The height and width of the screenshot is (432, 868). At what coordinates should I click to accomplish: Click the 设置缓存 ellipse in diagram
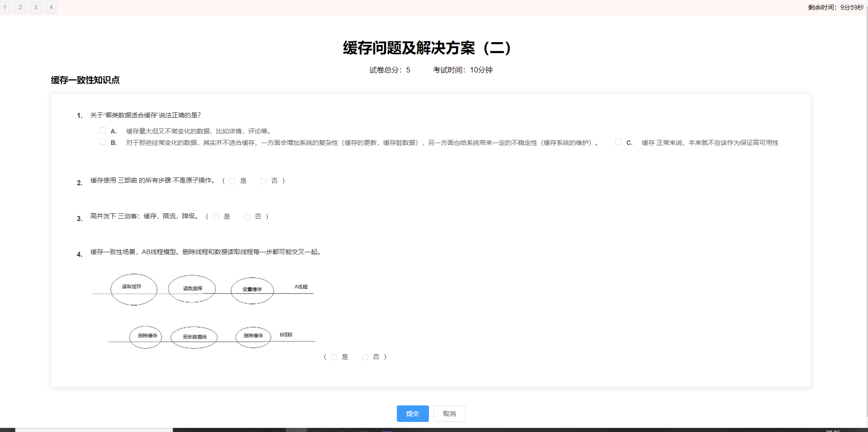click(x=252, y=291)
